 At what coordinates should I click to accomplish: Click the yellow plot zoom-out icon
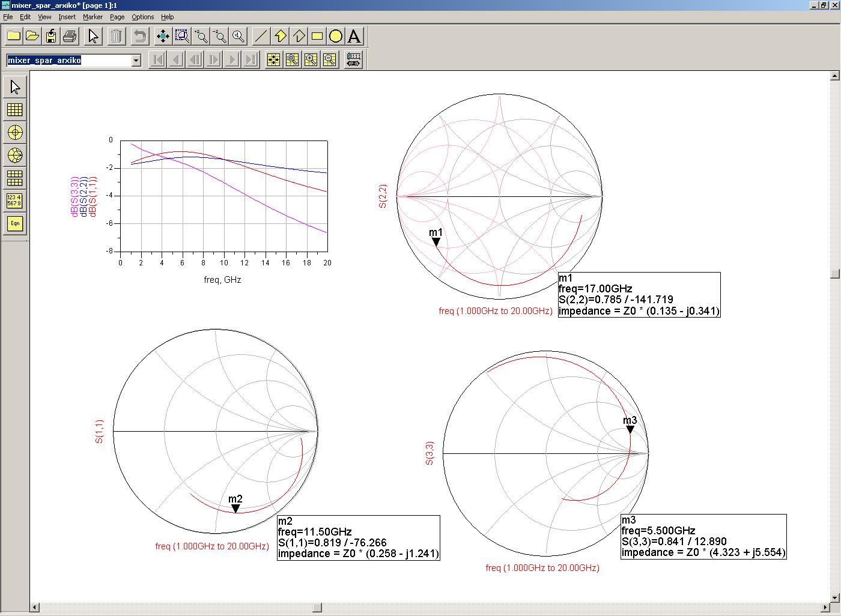(329, 59)
